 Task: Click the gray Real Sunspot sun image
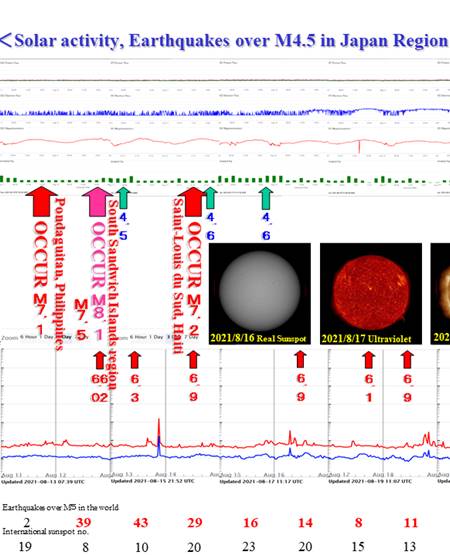pos(260,291)
